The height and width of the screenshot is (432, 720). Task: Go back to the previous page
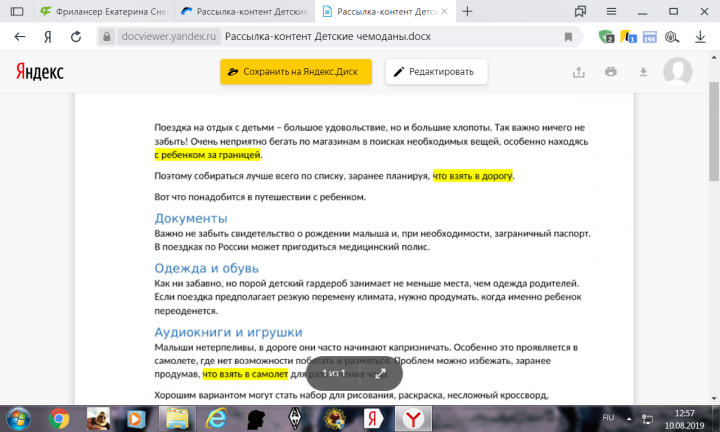coord(20,37)
